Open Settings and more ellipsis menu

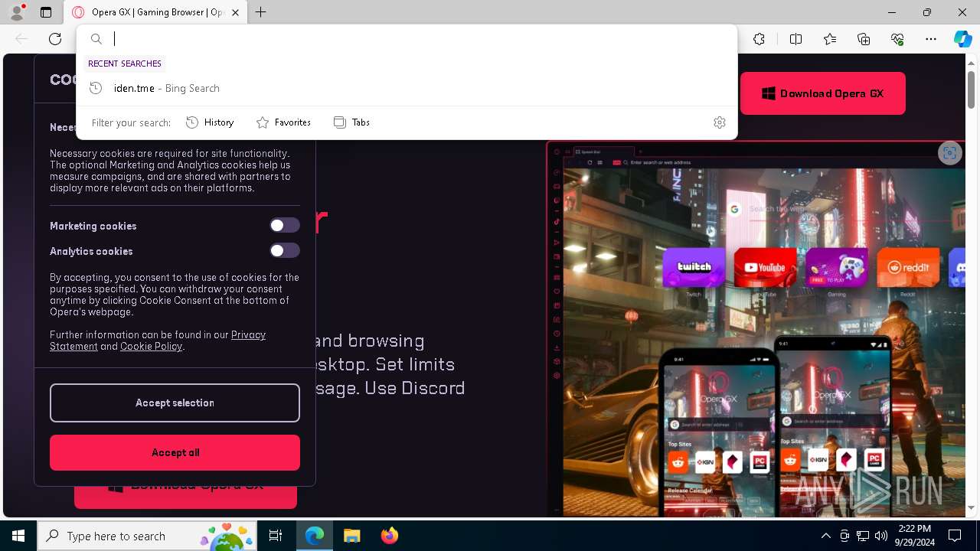(931, 39)
